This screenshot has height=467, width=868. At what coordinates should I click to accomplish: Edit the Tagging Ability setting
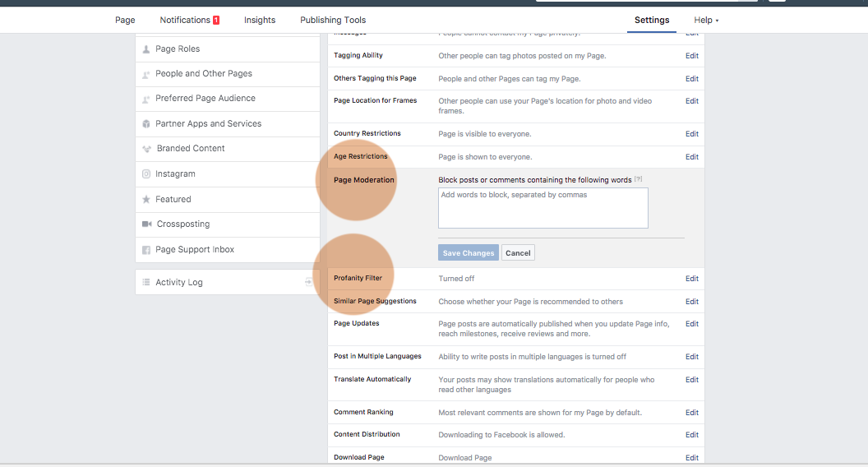tap(692, 55)
